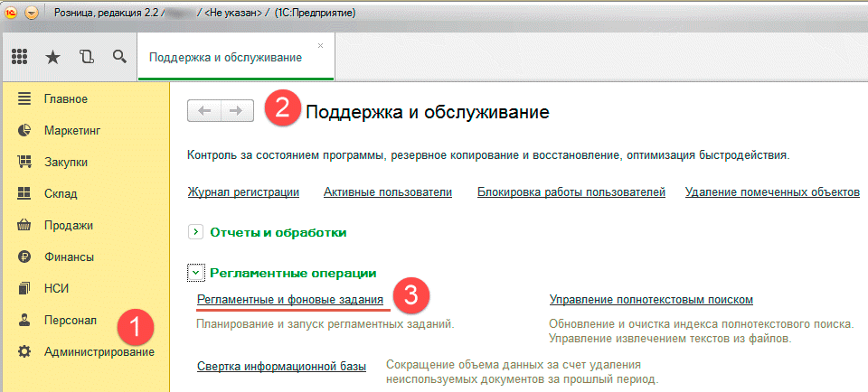Collapse Регламентные операции group chevron
Viewport: 868px width, 392px height.
click(x=195, y=273)
